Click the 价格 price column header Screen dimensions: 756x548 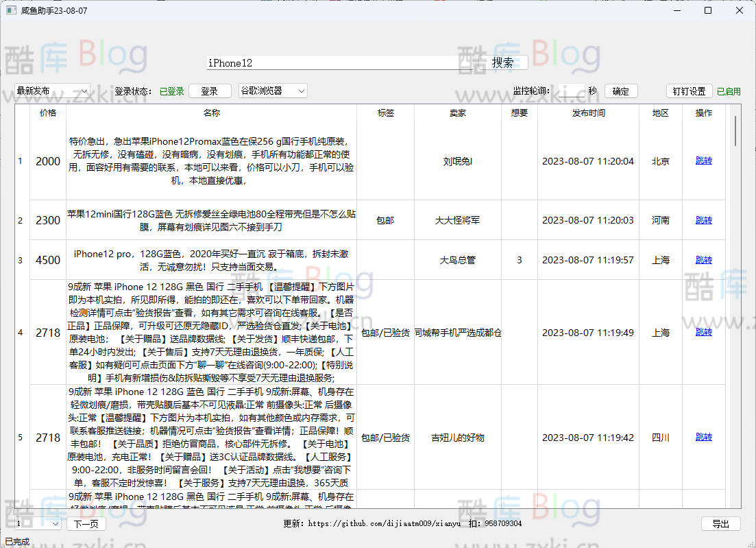[47, 113]
